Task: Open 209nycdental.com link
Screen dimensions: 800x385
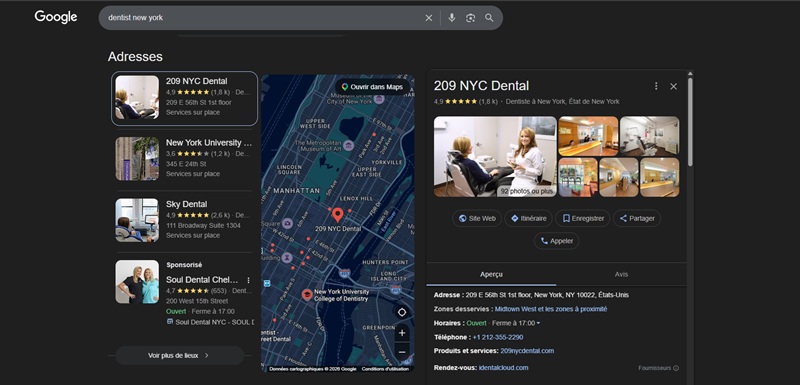Action: [527, 351]
